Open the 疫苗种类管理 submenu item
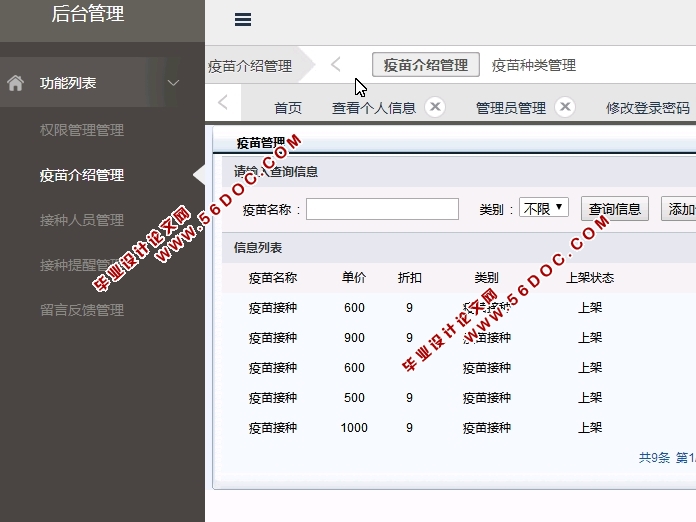The image size is (696, 522). point(534,65)
